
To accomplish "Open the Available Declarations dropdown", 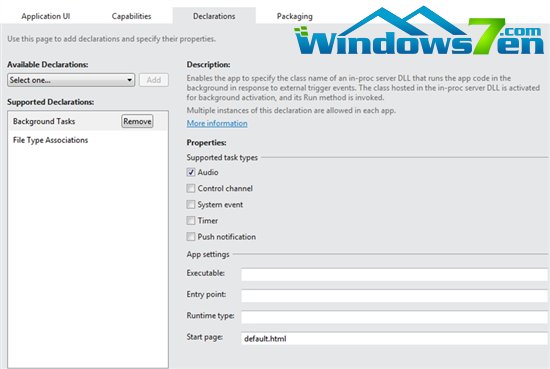I will [x=71, y=80].
